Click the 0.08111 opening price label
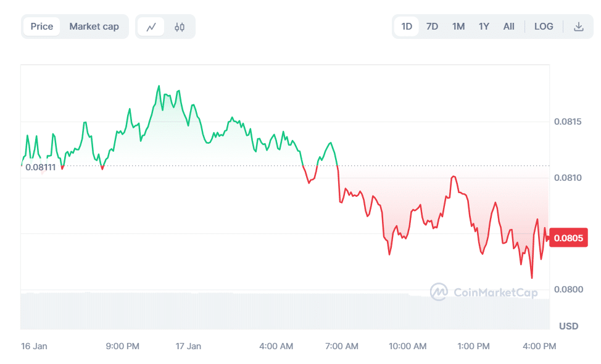 (41, 167)
